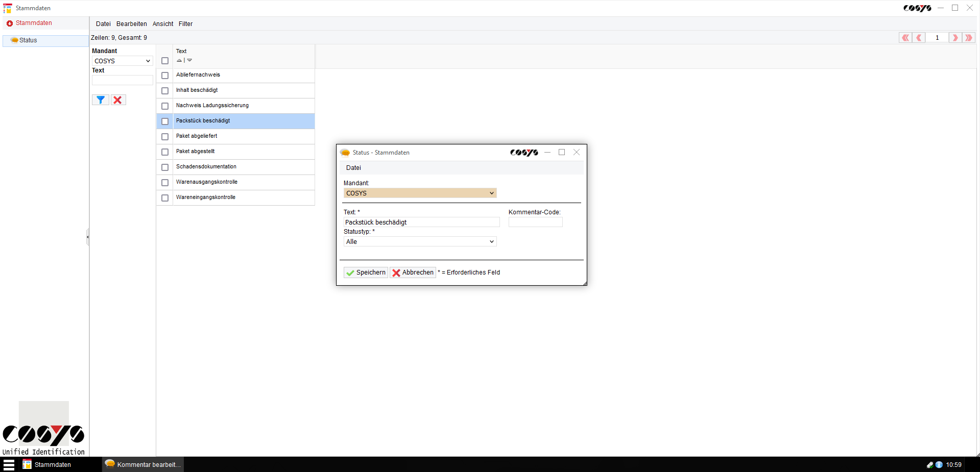Screen dimensions: 980x472
Task: Click the Abbrechen button
Action: (413, 272)
